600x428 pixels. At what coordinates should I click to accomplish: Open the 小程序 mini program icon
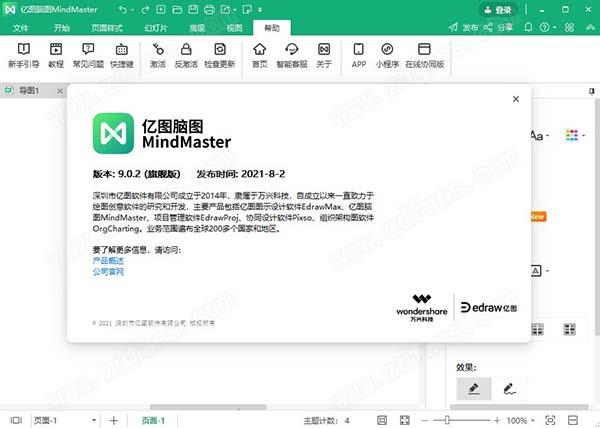tap(387, 55)
